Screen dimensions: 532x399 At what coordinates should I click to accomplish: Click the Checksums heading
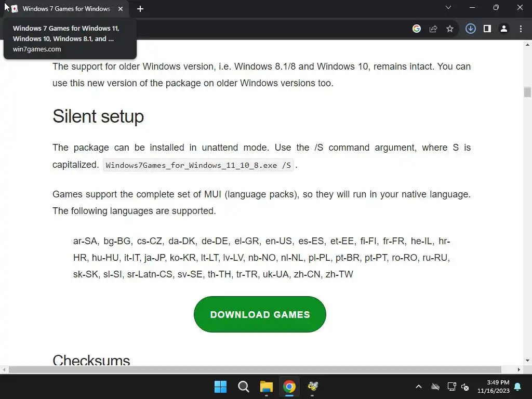pyautogui.click(x=91, y=360)
